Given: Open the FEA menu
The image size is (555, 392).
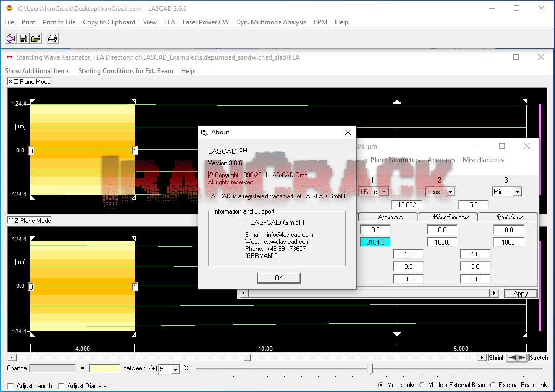Looking at the screenshot, I should click(170, 22).
